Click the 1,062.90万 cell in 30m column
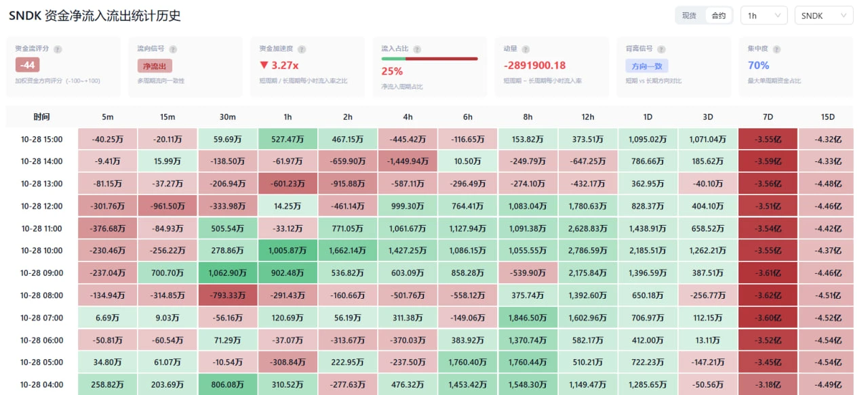The width and height of the screenshot is (868, 395). pyautogui.click(x=228, y=273)
